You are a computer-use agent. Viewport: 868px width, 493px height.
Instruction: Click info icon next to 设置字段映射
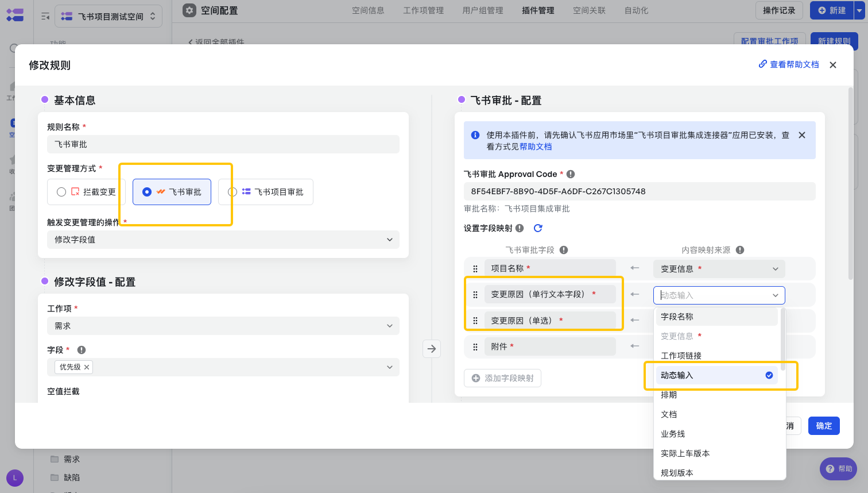pyautogui.click(x=520, y=228)
